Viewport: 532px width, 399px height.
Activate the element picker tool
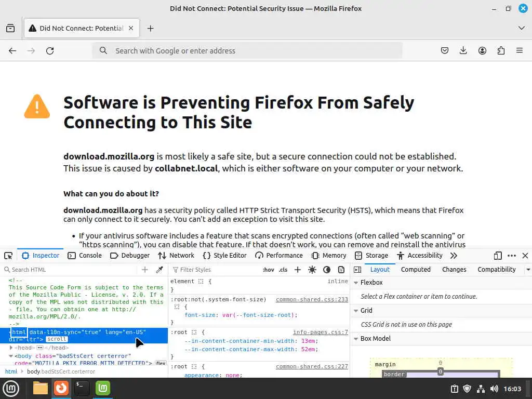click(8, 256)
